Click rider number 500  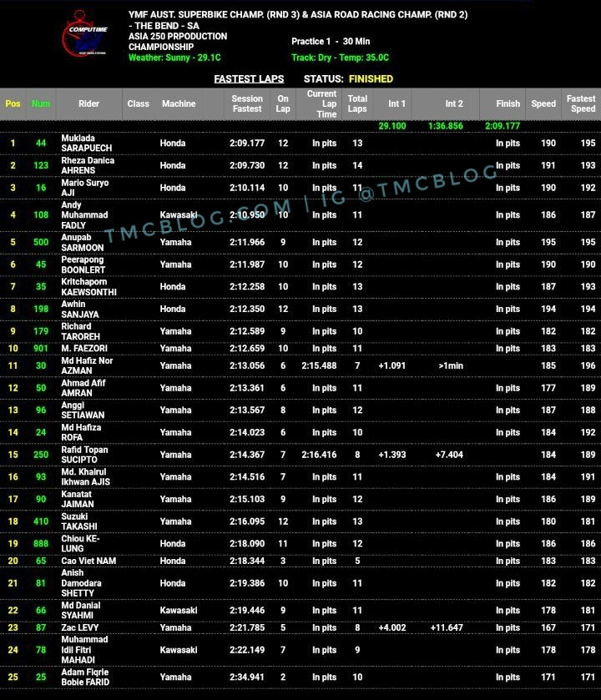coord(41,242)
